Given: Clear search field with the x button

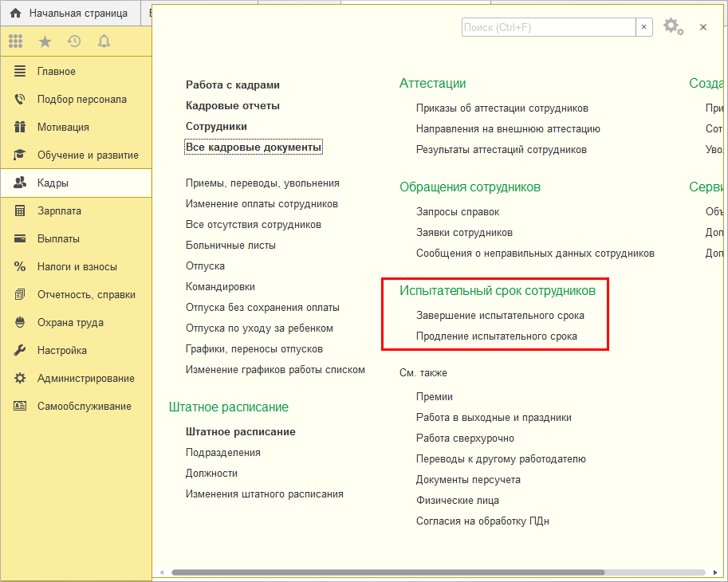Looking at the screenshot, I should (x=643, y=27).
